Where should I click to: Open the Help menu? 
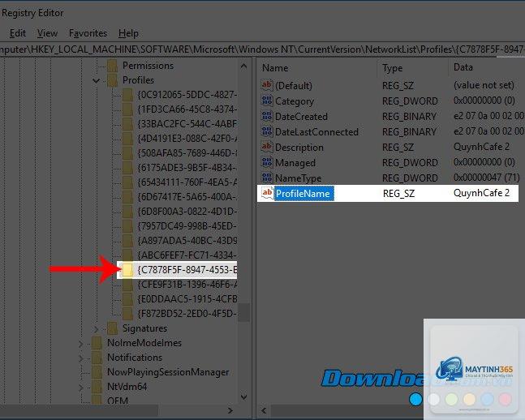128,33
